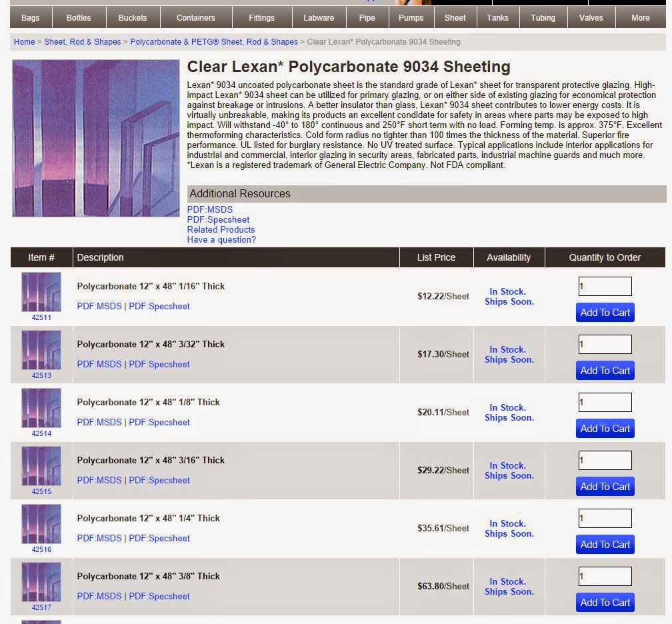Open the Labware category menu
Screen dimensions: 672x624
click(x=319, y=17)
